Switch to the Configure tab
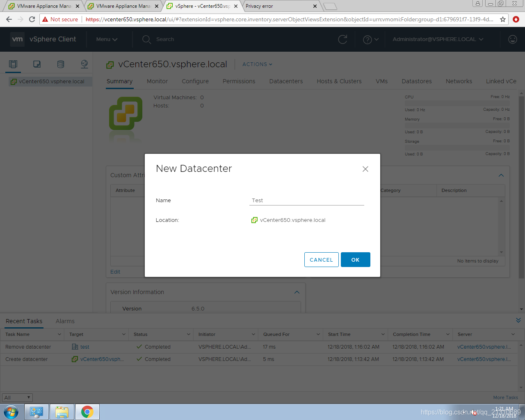The image size is (525, 420). (195, 81)
